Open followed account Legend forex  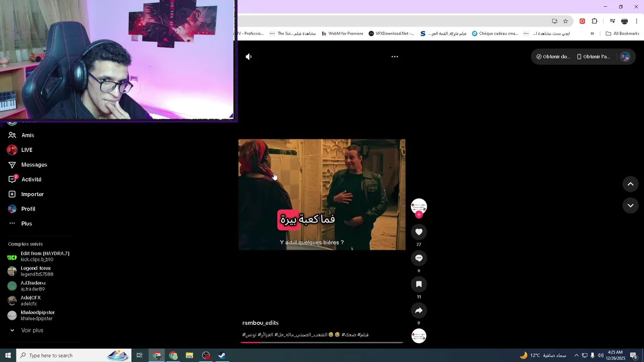pos(31,271)
